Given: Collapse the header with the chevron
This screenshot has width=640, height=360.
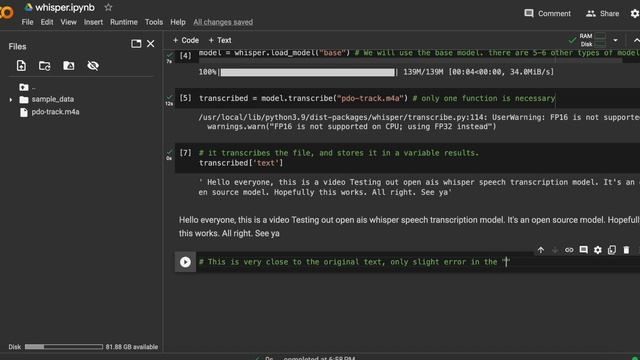Looking at the screenshot, I should click(x=636, y=40).
